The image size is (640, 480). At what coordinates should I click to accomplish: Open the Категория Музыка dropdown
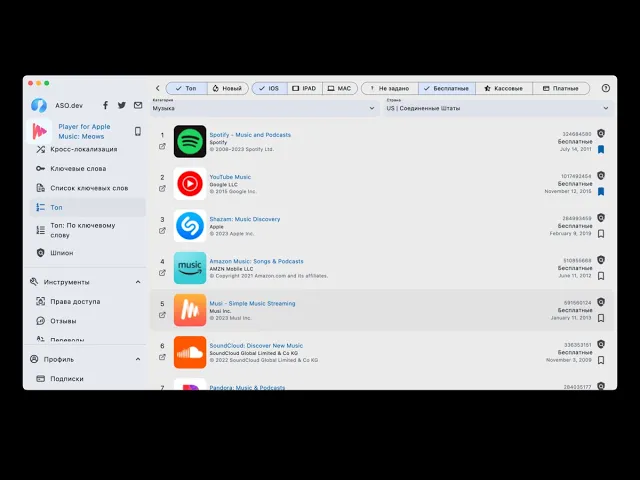click(x=264, y=108)
